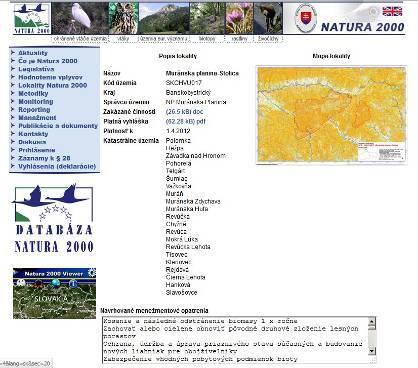Viewport: 418px width, 368px height.
Task: Click the Slovak coat of arms emblem
Action: 305,18
